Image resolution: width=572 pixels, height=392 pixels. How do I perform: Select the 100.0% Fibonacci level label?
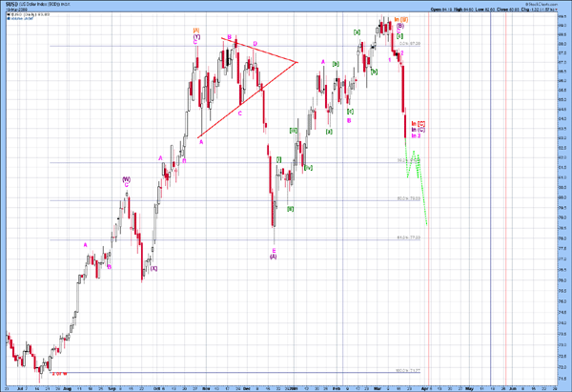(x=409, y=371)
